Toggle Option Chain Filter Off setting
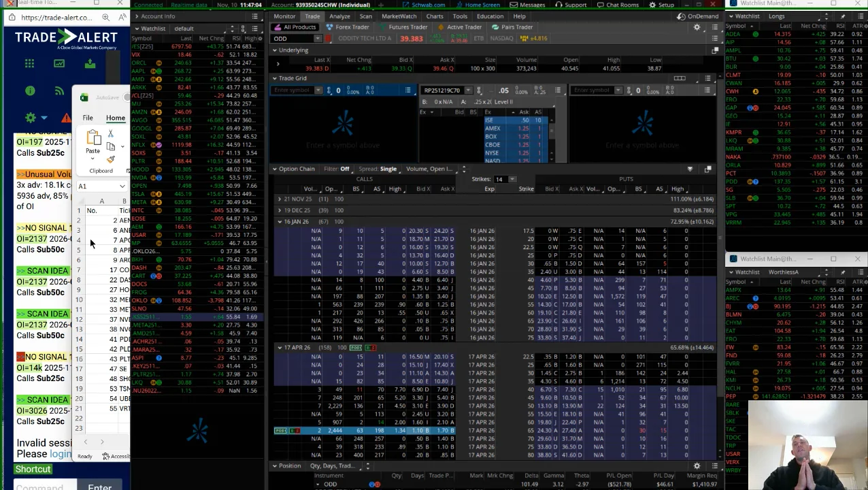 (337, 169)
